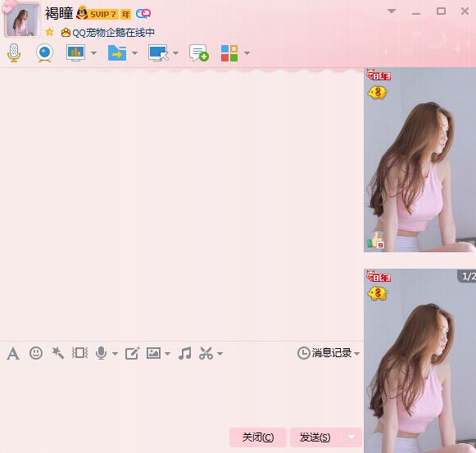Open the colorful apps grid icon
The width and height of the screenshot is (476, 453).
(x=229, y=53)
